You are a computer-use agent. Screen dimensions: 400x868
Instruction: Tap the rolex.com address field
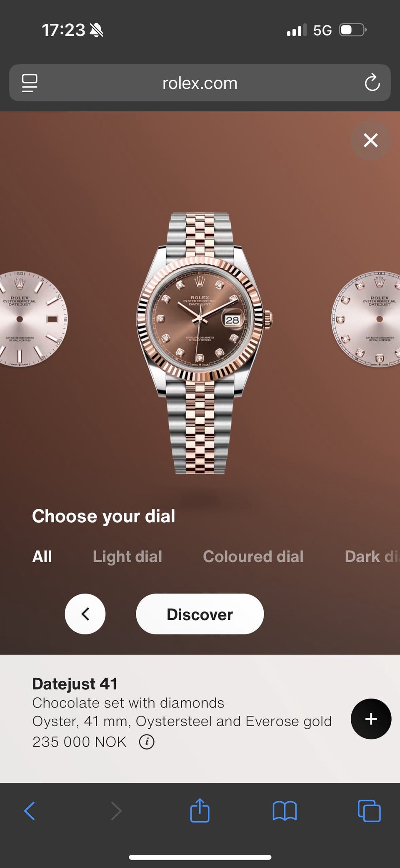coord(200,83)
